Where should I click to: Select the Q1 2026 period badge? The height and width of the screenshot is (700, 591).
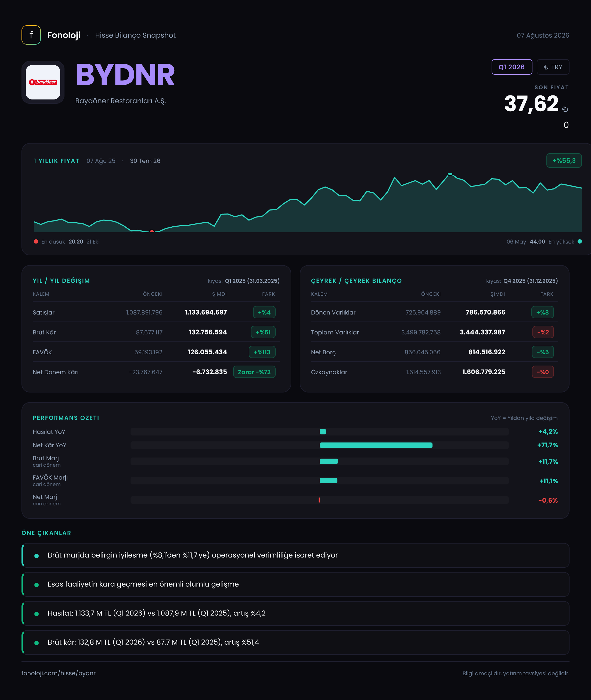511,67
